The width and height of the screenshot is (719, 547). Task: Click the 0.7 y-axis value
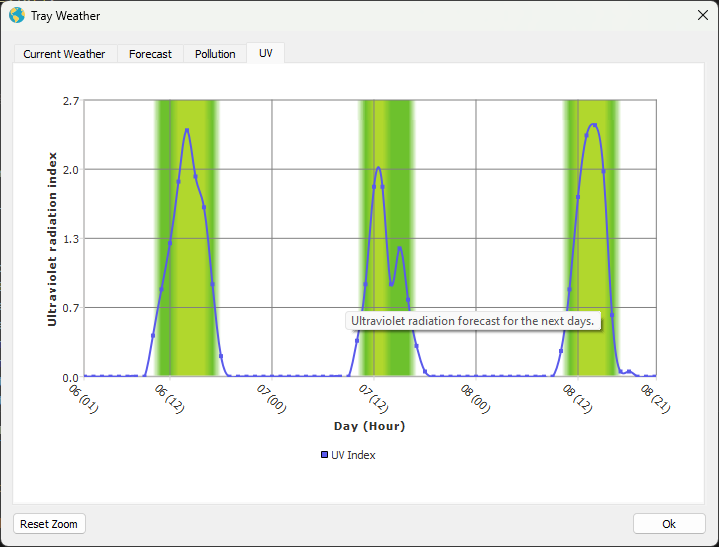[71, 308]
